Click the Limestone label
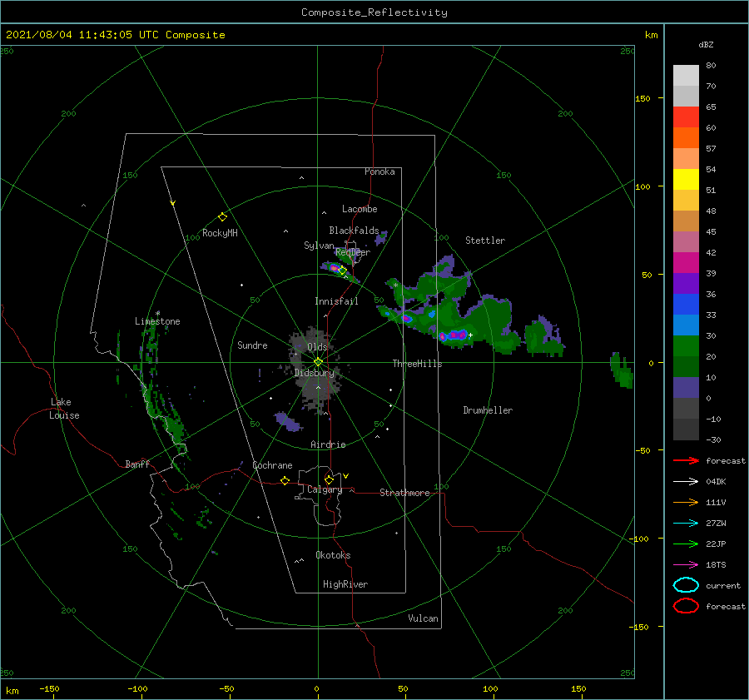The width and height of the screenshot is (749, 700). click(x=157, y=321)
